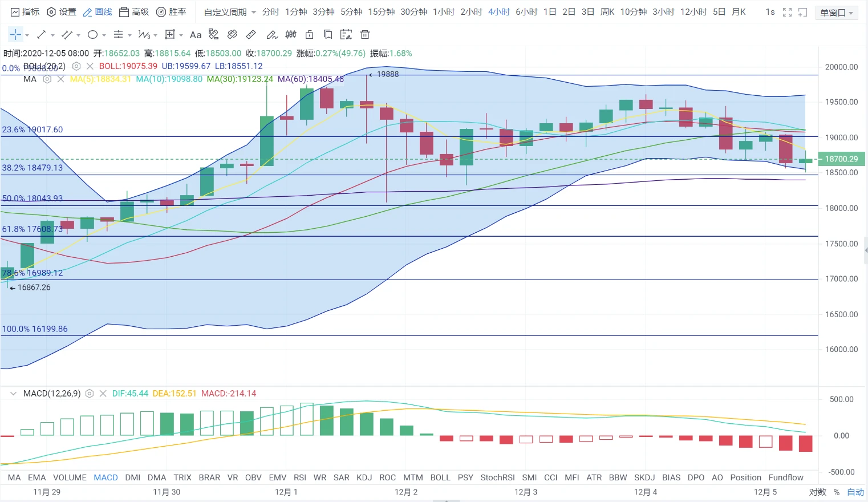The width and height of the screenshot is (868, 502).
Task: Open the 高级 advanced menu
Action: coord(134,12)
